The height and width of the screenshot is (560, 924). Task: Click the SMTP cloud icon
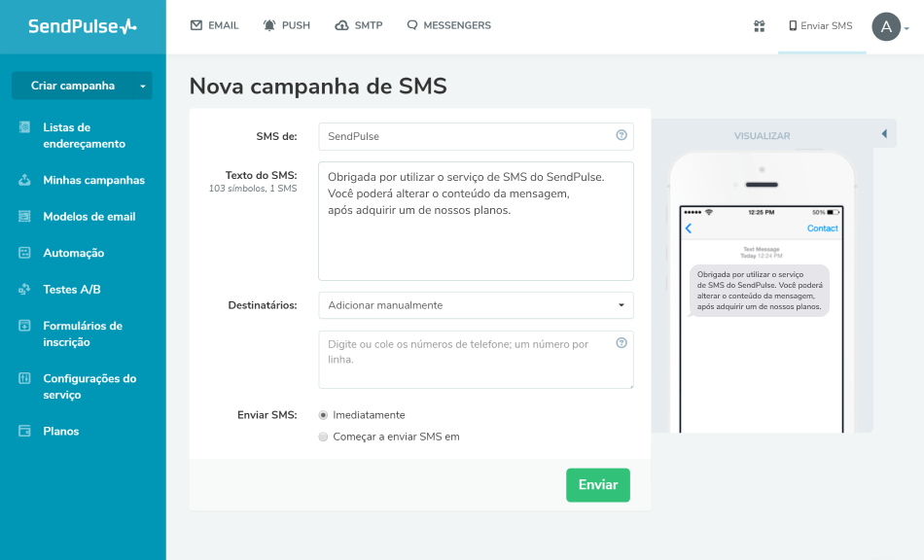click(x=341, y=25)
